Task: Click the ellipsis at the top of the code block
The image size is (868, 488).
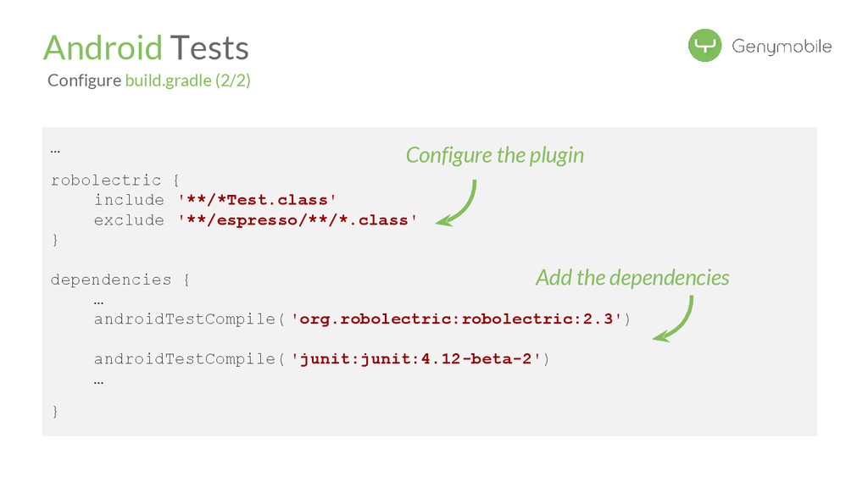Action: click(x=55, y=151)
